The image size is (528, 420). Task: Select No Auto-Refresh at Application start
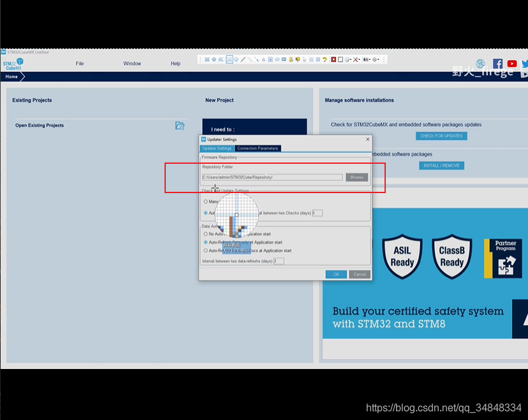click(206, 234)
